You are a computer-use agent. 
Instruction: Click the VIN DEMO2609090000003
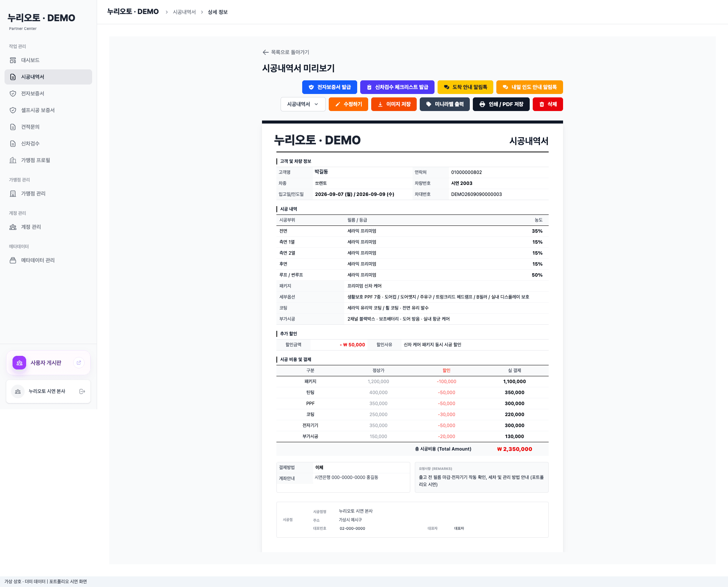pos(476,194)
